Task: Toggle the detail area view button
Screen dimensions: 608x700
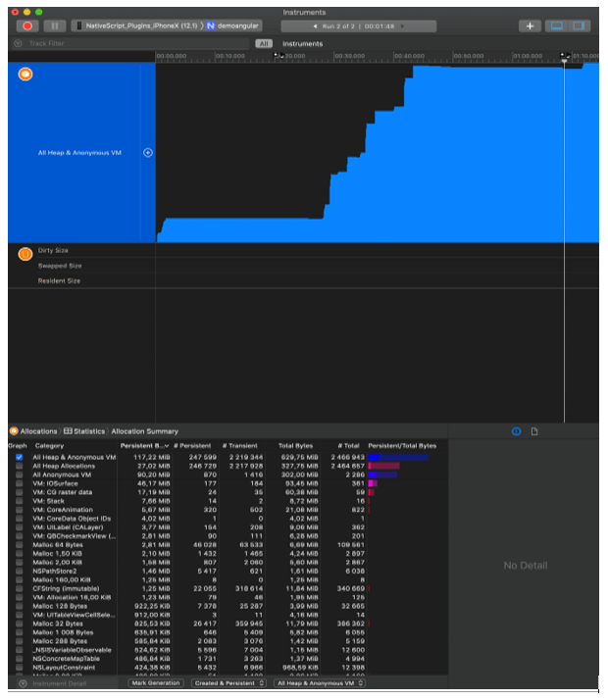Action: point(556,25)
